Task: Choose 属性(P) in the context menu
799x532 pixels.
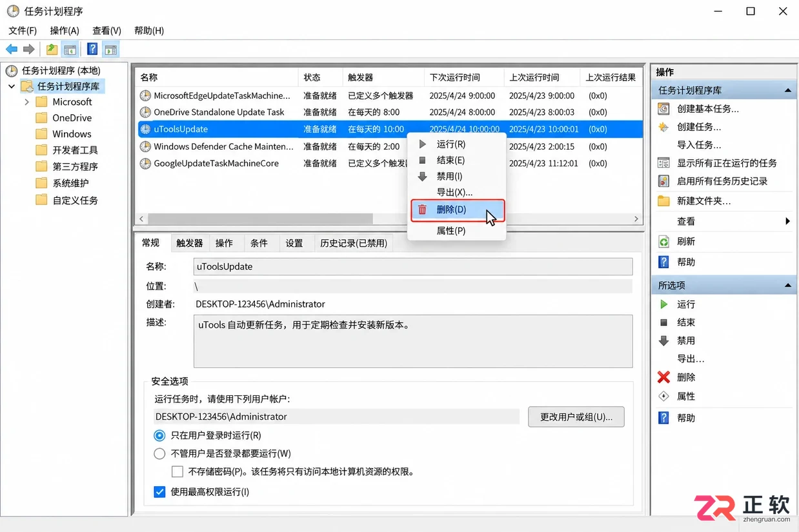Action: (458, 231)
